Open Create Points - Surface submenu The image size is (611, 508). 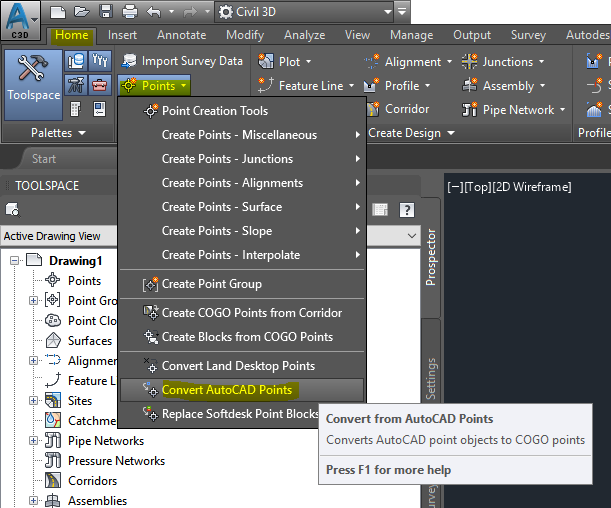[x=242, y=207]
